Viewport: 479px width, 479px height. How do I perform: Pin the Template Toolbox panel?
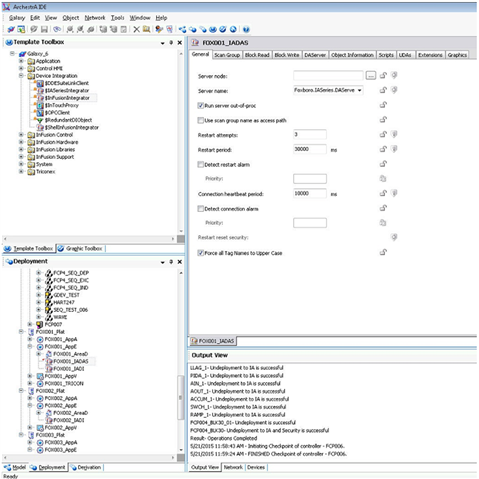pos(171,43)
